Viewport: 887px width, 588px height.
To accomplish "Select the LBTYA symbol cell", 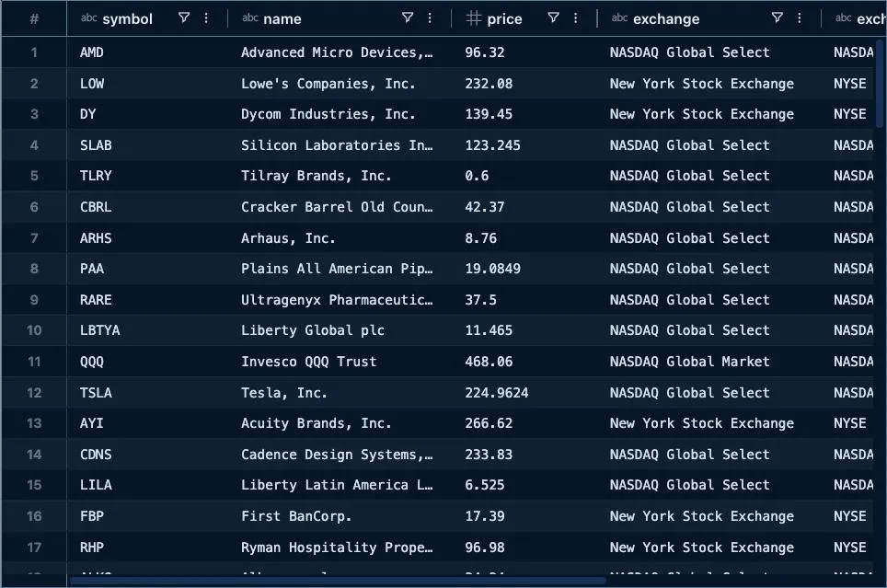I will point(147,330).
